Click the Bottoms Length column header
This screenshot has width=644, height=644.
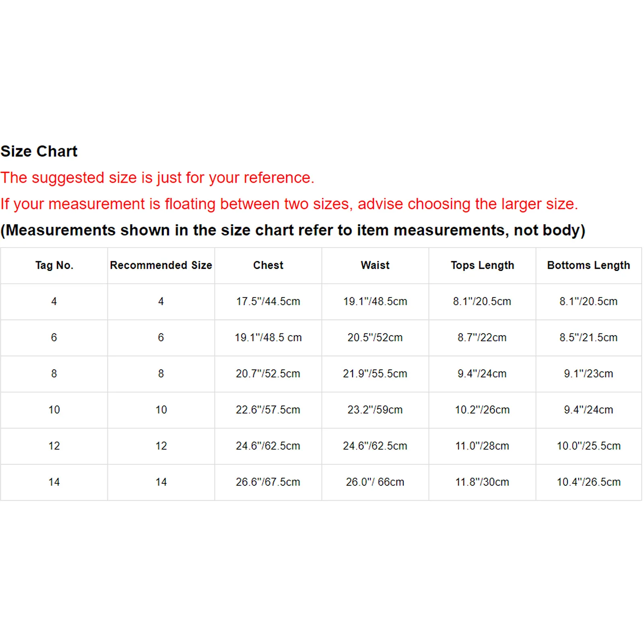pyautogui.click(x=588, y=265)
